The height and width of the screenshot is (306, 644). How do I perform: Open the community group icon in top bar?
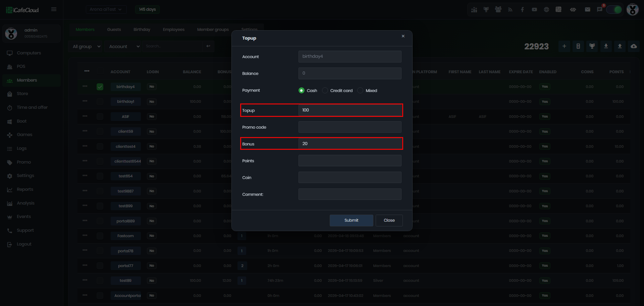(x=498, y=9)
